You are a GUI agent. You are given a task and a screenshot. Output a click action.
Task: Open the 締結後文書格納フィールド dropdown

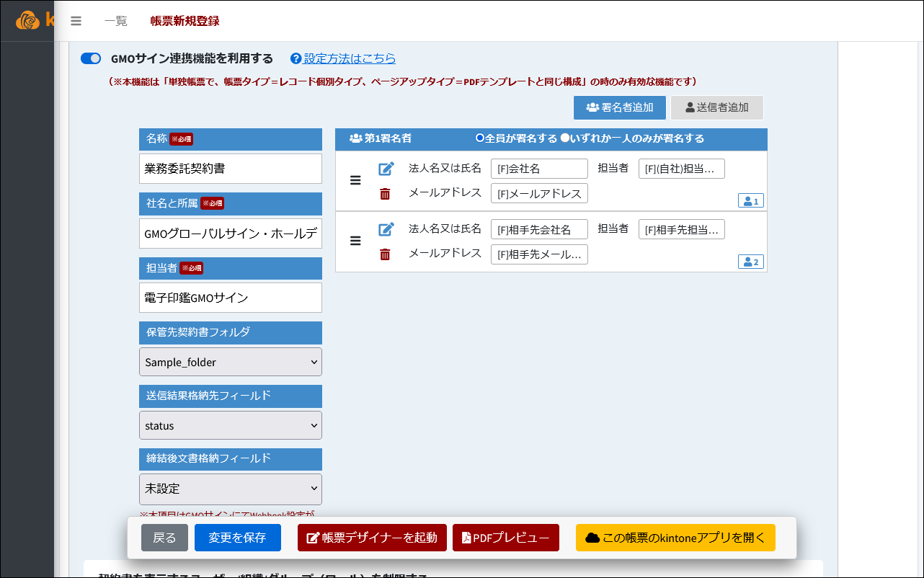click(x=231, y=488)
